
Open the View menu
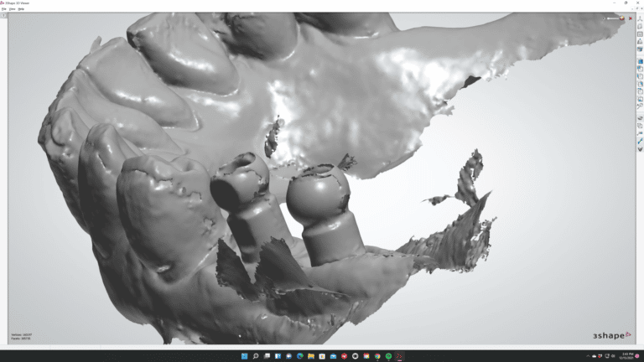[x=13, y=8]
